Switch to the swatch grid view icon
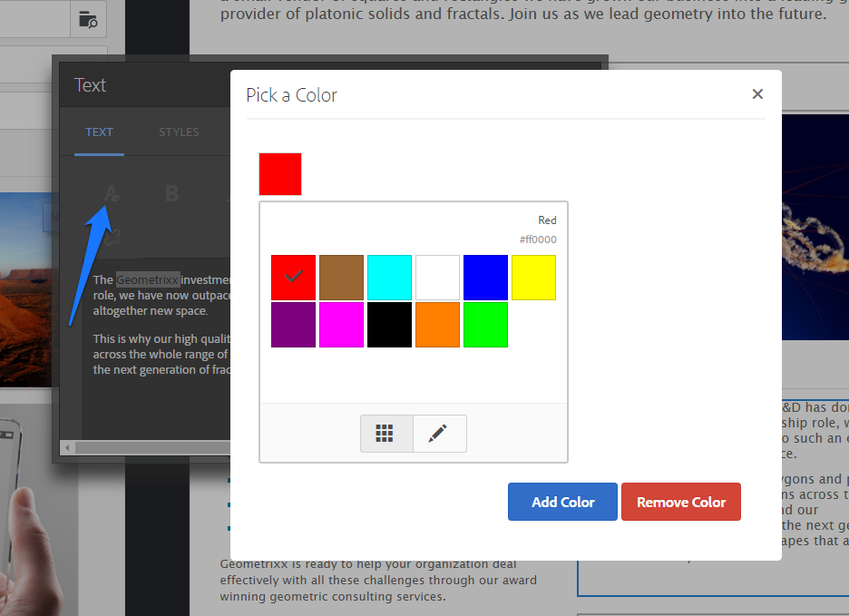The height and width of the screenshot is (616, 849). (x=386, y=433)
